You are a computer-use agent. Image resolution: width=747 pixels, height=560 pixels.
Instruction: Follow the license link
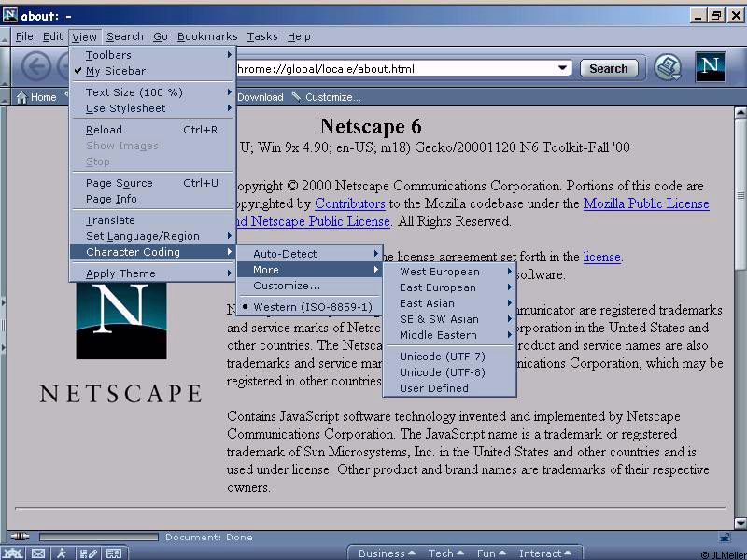coord(601,257)
